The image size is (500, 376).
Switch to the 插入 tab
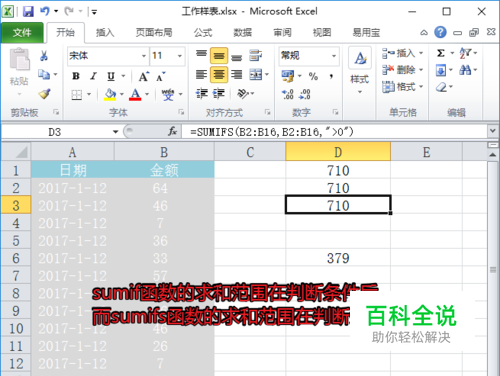pos(105,33)
